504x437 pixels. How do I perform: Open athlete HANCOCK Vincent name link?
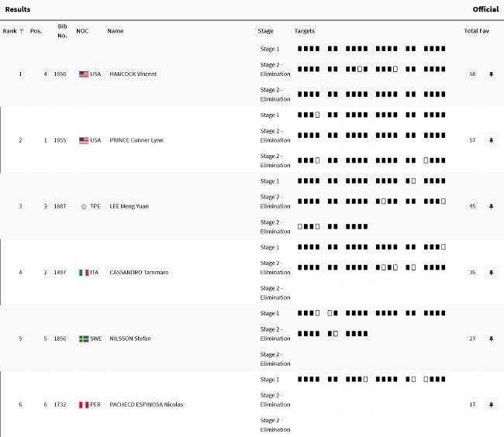[x=133, y=74]
